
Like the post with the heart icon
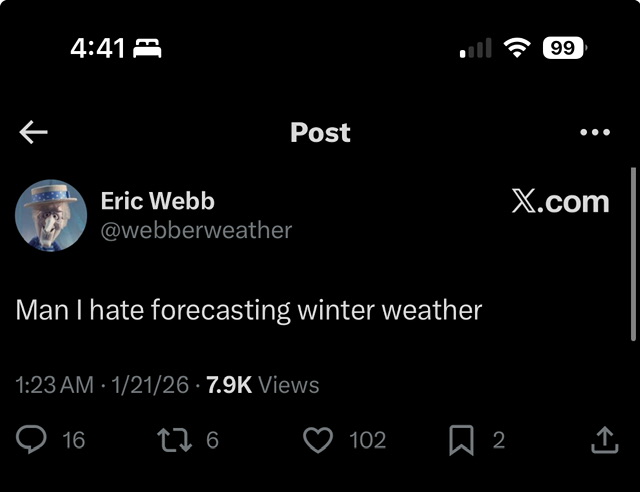(317, 439)
